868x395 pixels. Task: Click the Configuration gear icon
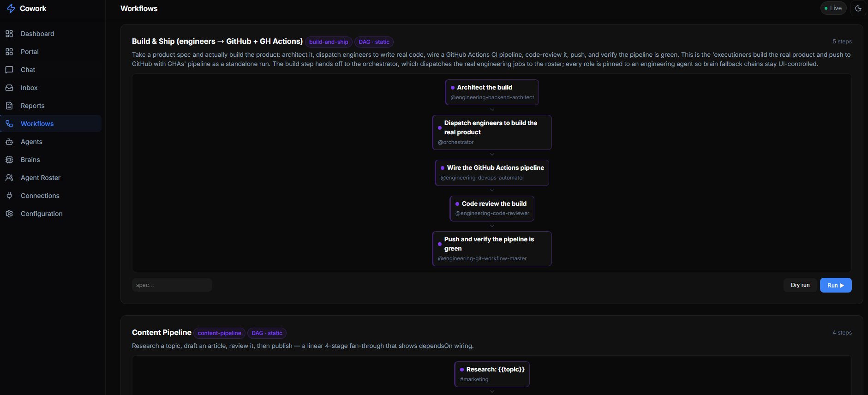[9, 214]
